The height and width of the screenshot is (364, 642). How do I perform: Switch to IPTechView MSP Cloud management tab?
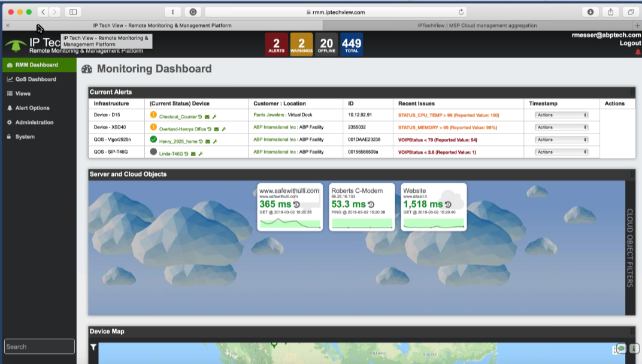pos(477,26)
